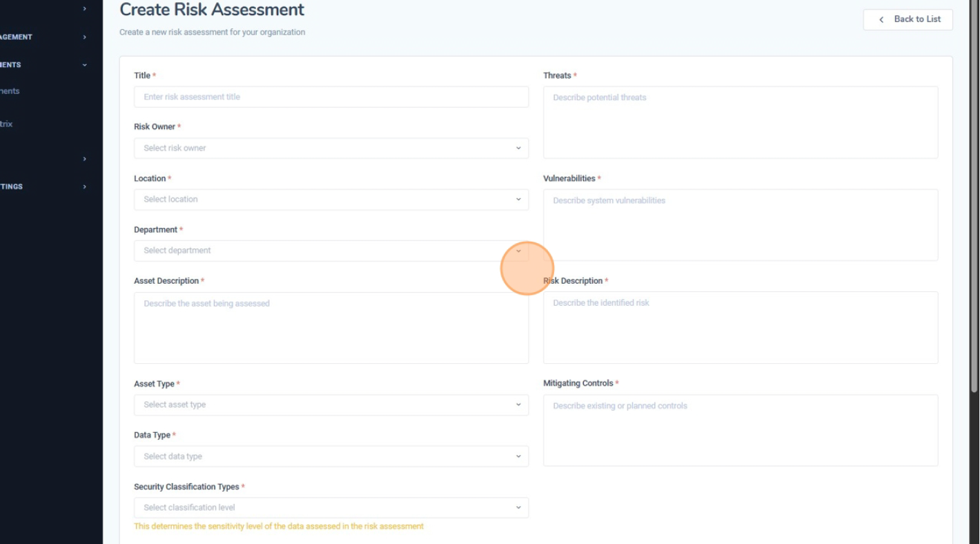Expand the Location select box
The image size is (980, 544).
[331, 200]
